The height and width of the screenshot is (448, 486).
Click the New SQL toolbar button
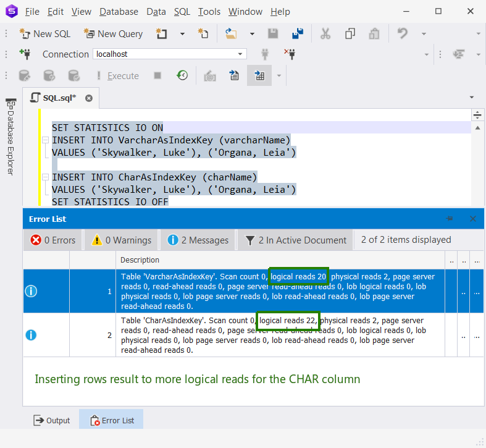click(x=45, y=33)
